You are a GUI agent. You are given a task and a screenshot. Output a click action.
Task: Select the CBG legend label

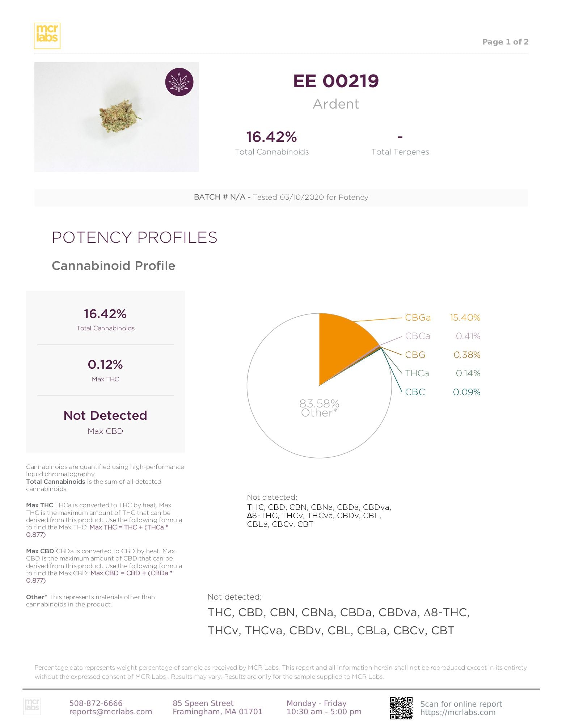tap(415, 355)
